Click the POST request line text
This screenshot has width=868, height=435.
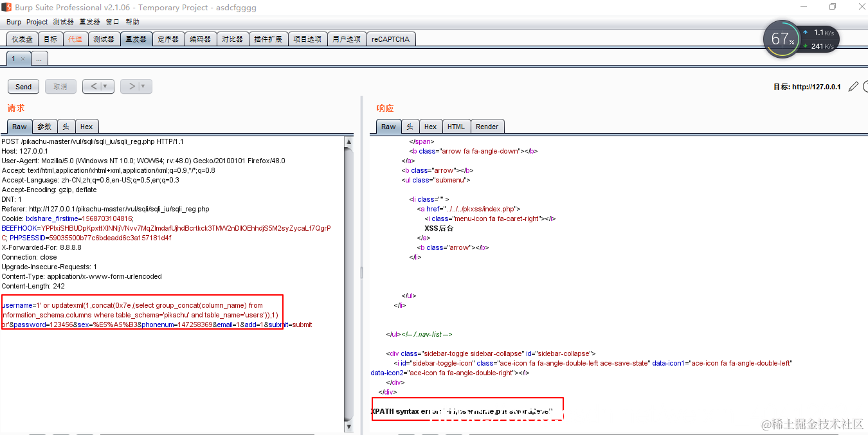tap(93, 141)
